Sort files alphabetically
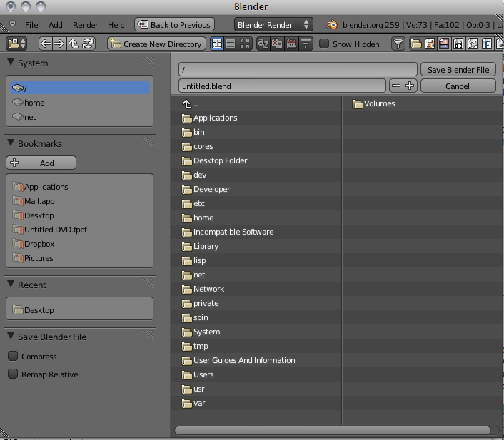 (x=263, y=44)
